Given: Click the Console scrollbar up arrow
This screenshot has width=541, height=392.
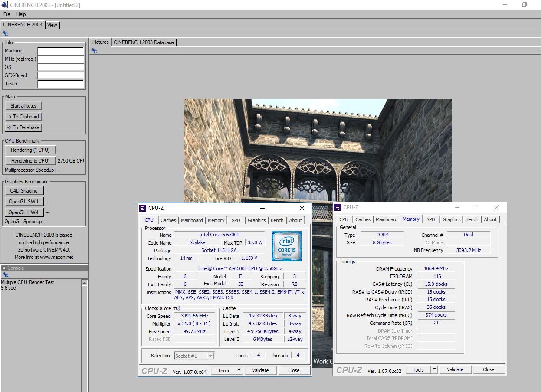Looking at the screenshot, I should click(85, 283).
